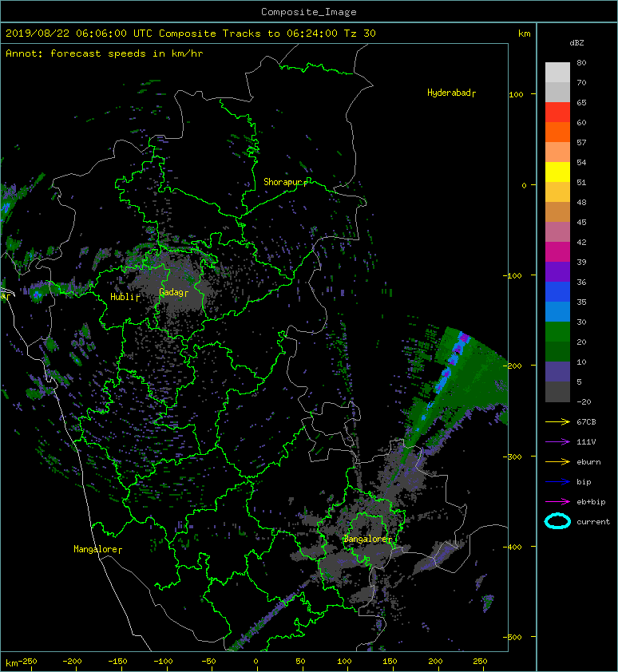Pick the dusty pink swatch between 45 and 42
This screenshot has height=672, width=618.
[x=557, y=232]
